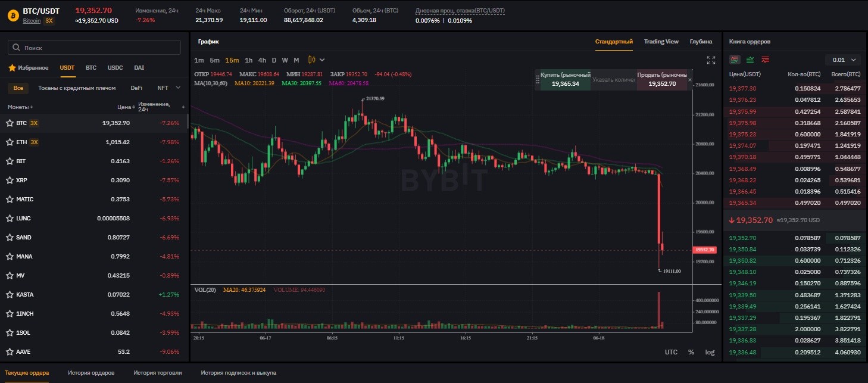The width and height of the screenshot is (868, 383).
Task: Click the Поиск coin search field
Action: click(x=94, y=48)
